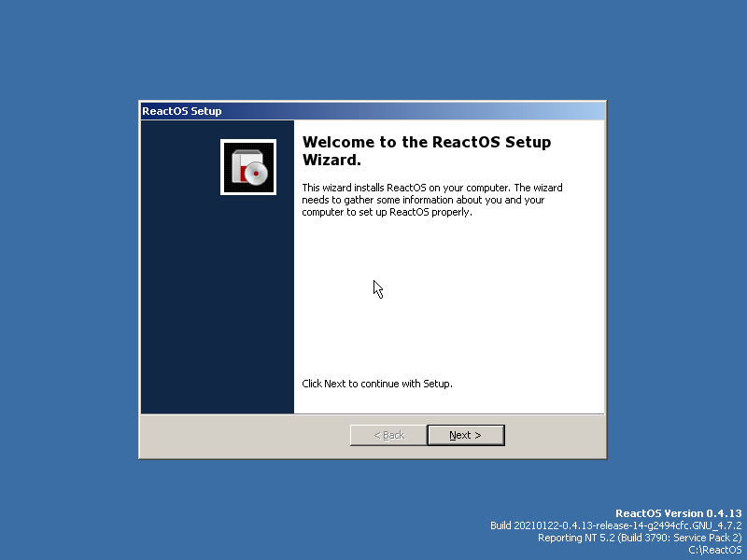
Task: Click the 'Reporting NT 5.2' line
Action: point(640,539)
